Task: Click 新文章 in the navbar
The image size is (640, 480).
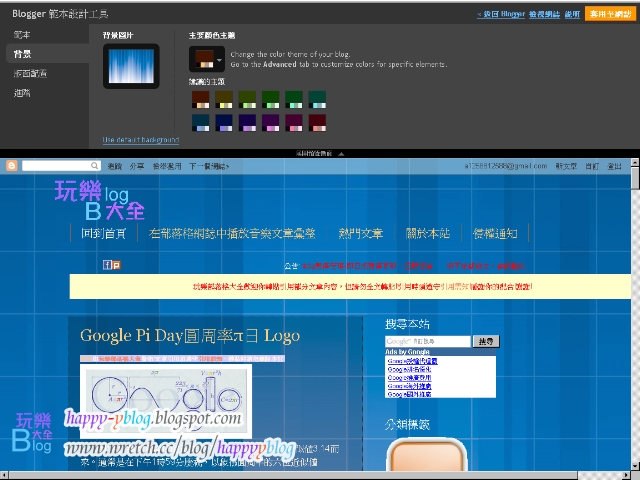Action: point(566,166)
